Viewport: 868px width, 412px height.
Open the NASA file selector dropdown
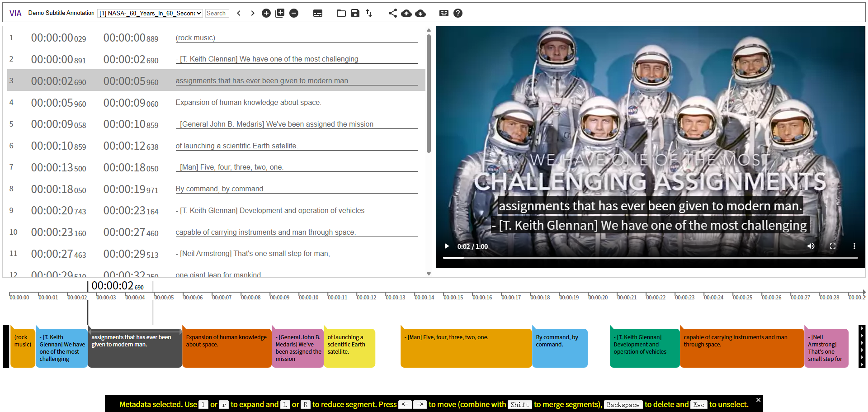(x=151, y=13)
